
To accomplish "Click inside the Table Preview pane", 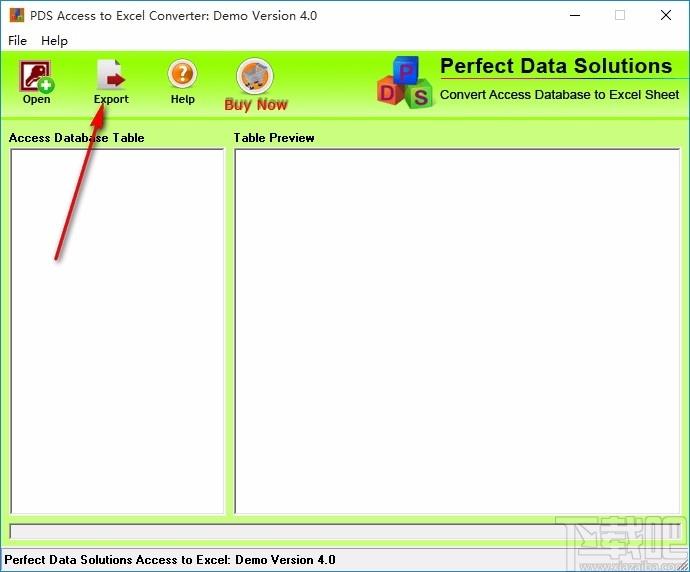I will coord(457,331).
